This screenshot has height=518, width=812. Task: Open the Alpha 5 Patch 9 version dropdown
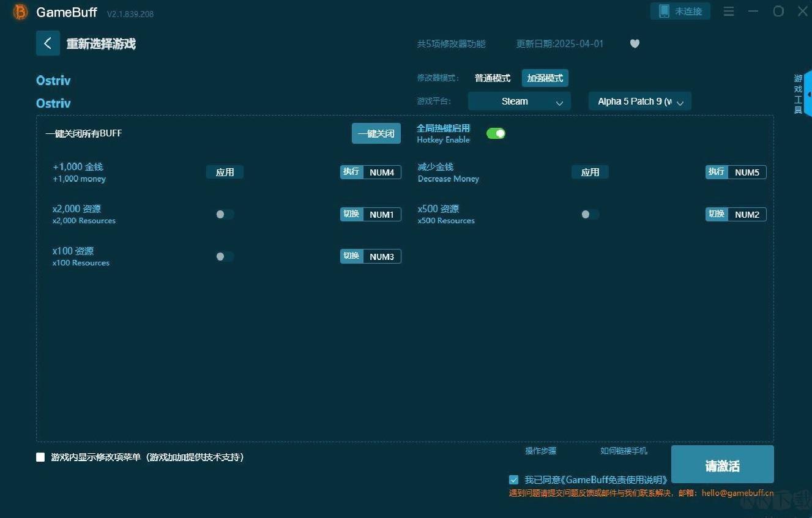coord(639,102)
